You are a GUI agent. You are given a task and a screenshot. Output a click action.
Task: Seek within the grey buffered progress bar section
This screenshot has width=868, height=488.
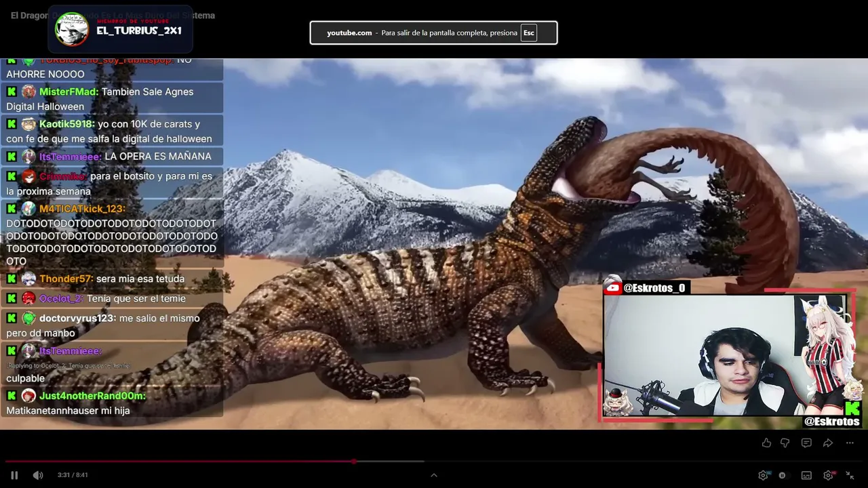390,462
